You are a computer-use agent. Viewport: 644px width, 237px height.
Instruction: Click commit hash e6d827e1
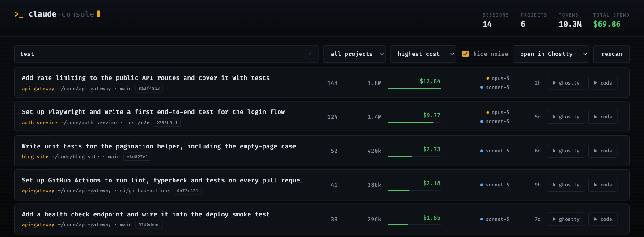pyautogui.click(x=137, y=157)
